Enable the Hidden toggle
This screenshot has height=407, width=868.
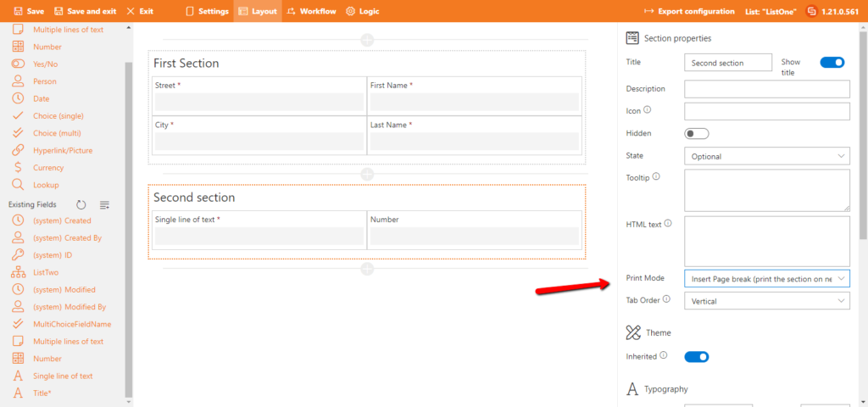[696, 133]
